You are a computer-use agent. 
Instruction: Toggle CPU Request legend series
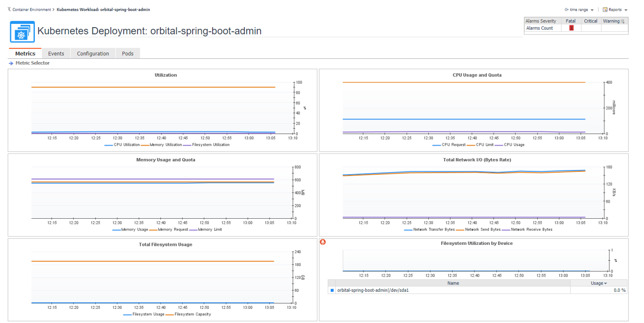[x=449, y=145]
